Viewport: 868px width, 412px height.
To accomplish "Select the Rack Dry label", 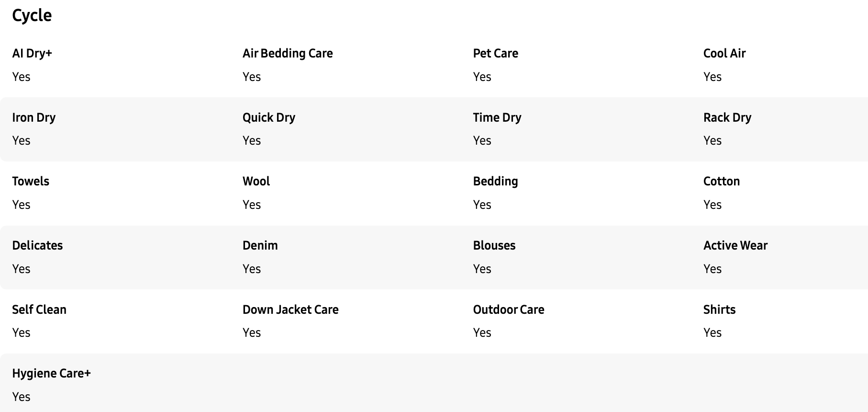I will pyautogui.click(x=727, y=118).
